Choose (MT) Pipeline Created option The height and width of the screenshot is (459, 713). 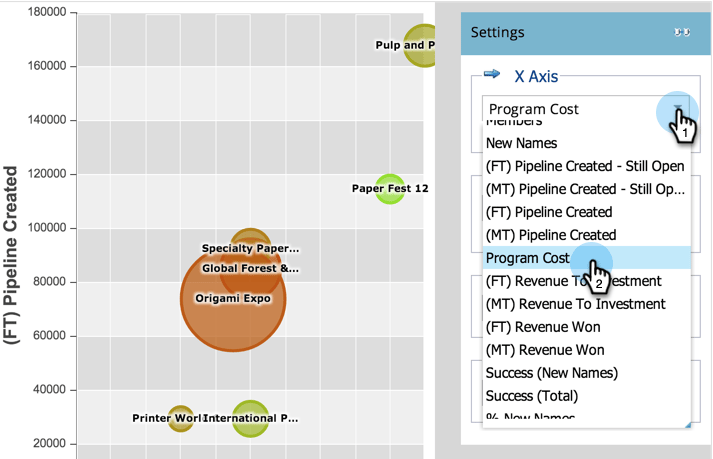[550, 235]
